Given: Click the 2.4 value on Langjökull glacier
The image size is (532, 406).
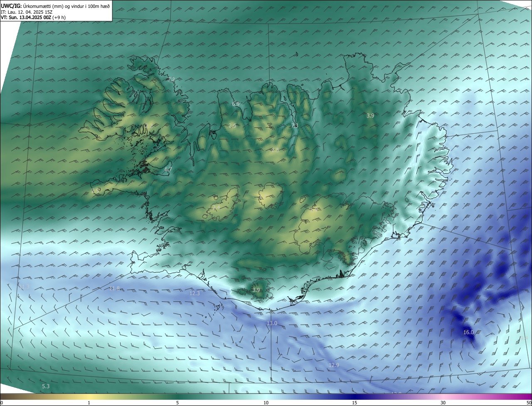Looking at the screenshot, I should coord(217,206).
